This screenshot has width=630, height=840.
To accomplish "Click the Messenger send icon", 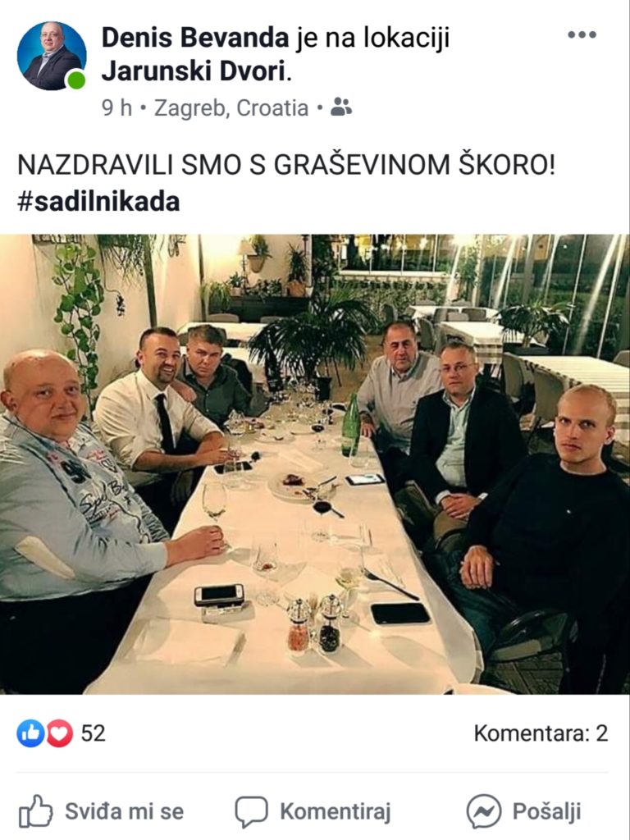I will pos(484,811).
